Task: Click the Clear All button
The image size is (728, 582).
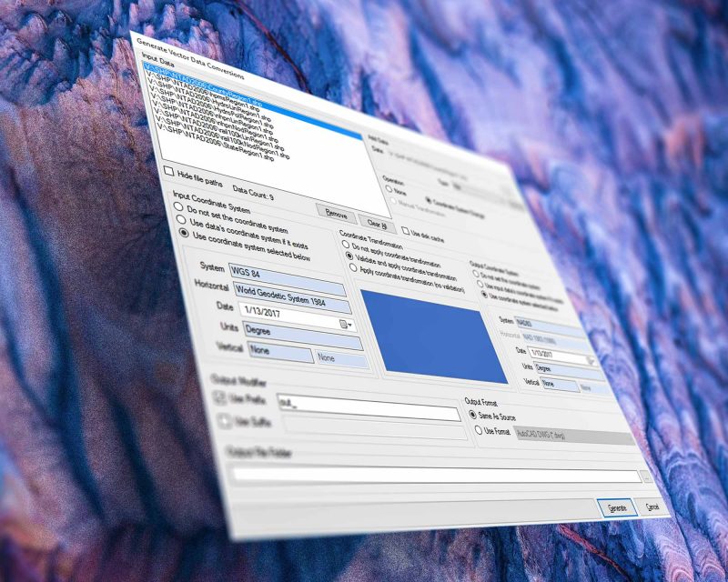Action: click(x=377, y=224)
